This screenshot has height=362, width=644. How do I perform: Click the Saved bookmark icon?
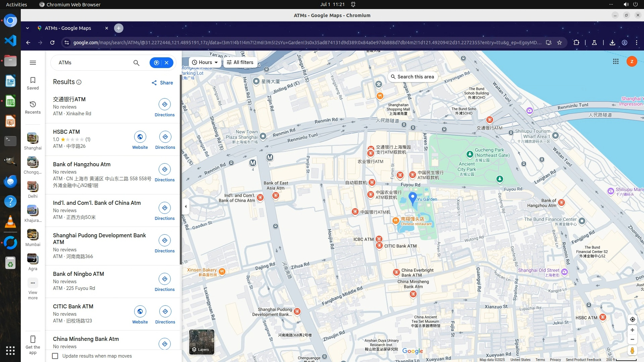tap(33, 80)
